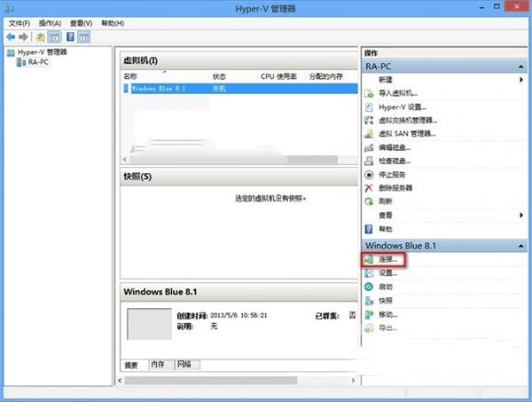This screenshot has width=532, height=402.
Task: Toggle the console tree toolbar icon
Action: pyautogui.click(x=54, y=36)
